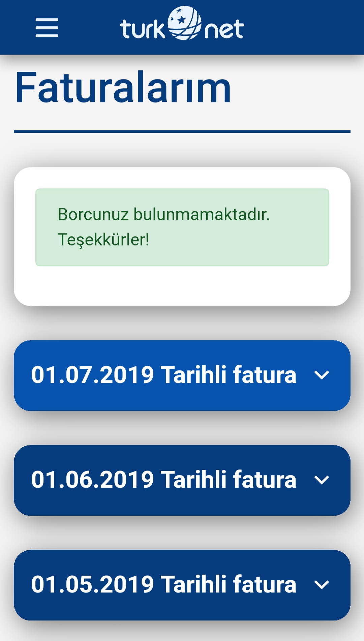Open the 01.05.2019 Tarihli fatura panel

(182, 585)
